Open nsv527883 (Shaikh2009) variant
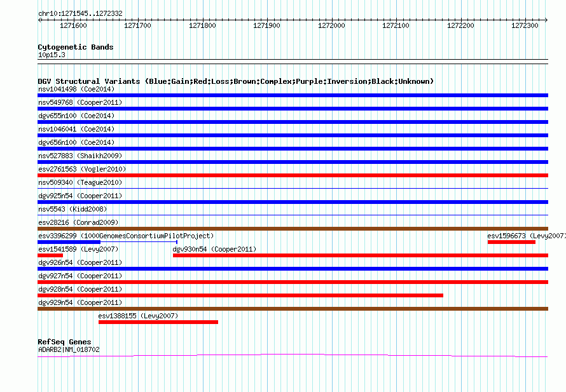566x392 pixels. tap(80, 156)
